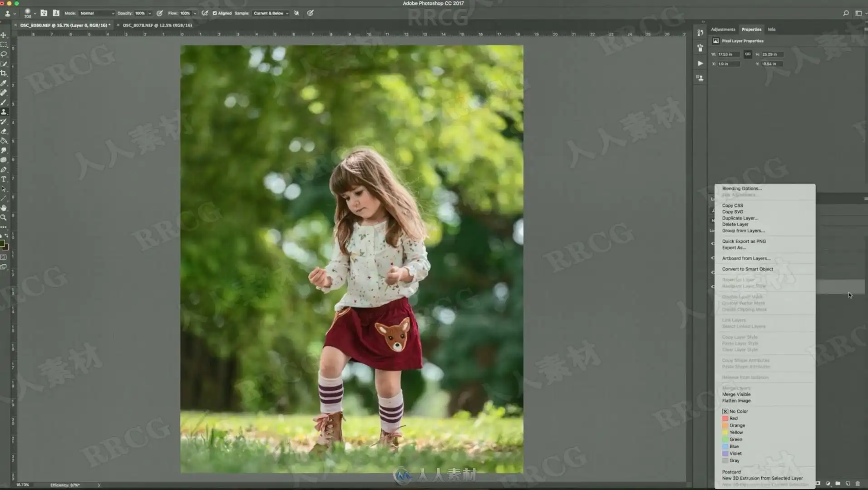Select the Smudge tool
Screen dimensions: 868x490
click(4, 150)
